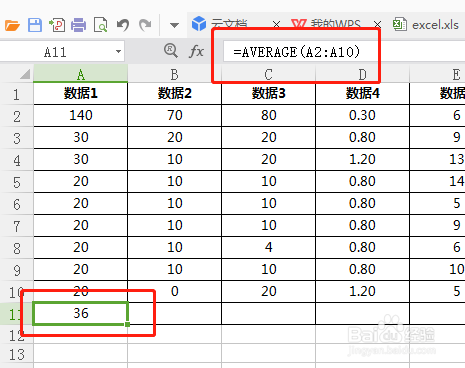Click header cell 数据4
This screenshot has height=368, width=465.
tap(362, 94)
